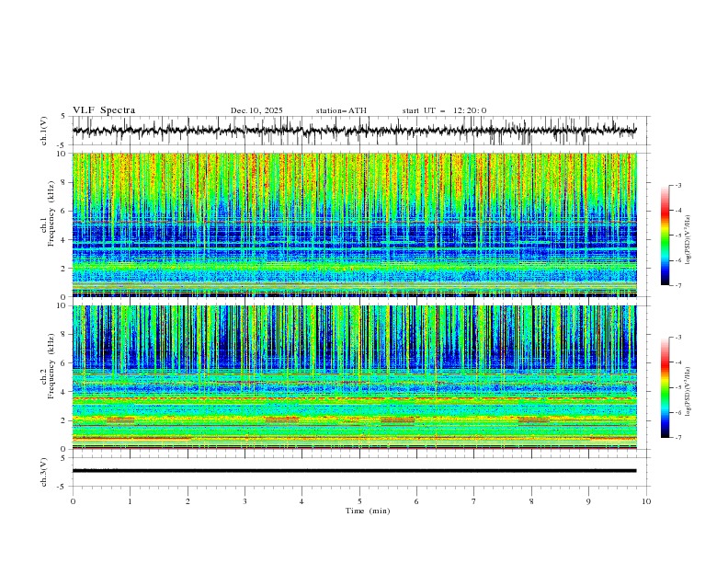The height and width of the screenshot is (563, 728).
Task: Click the -7 label on the lower color bar
Action: (679, 438)
